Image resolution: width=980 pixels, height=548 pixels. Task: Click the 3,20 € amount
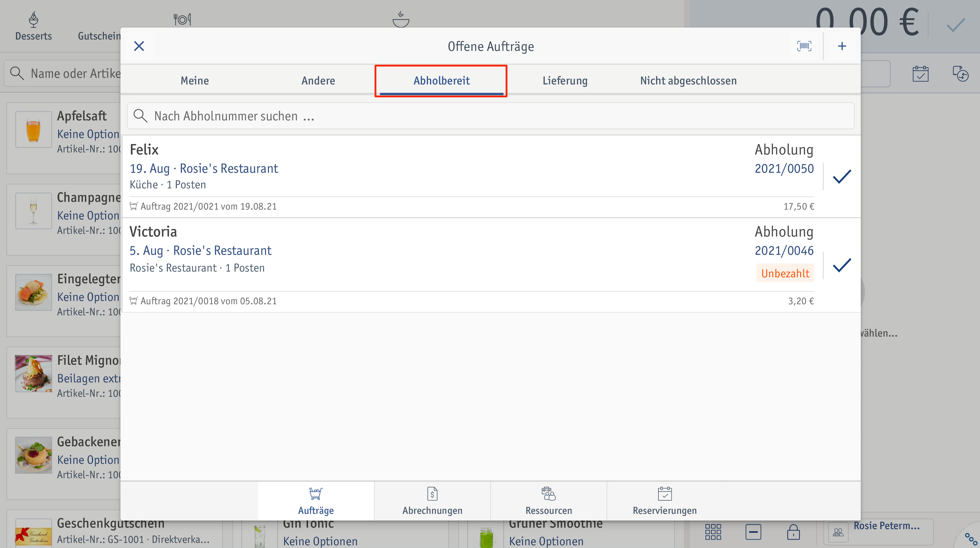point(801,301)
